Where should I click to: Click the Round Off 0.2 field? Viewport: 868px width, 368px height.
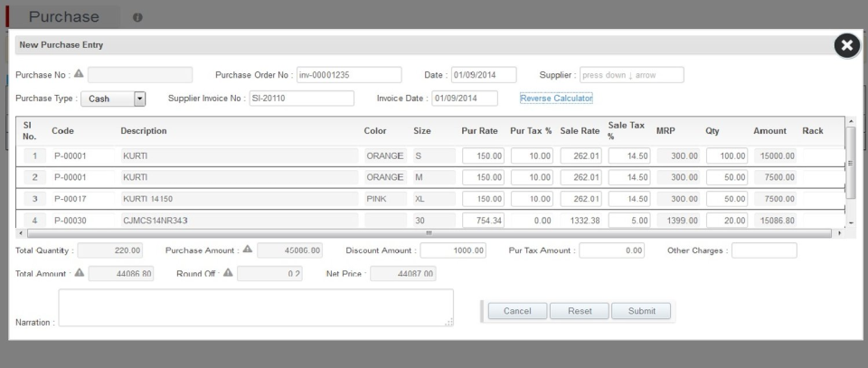tap(269, 273)
